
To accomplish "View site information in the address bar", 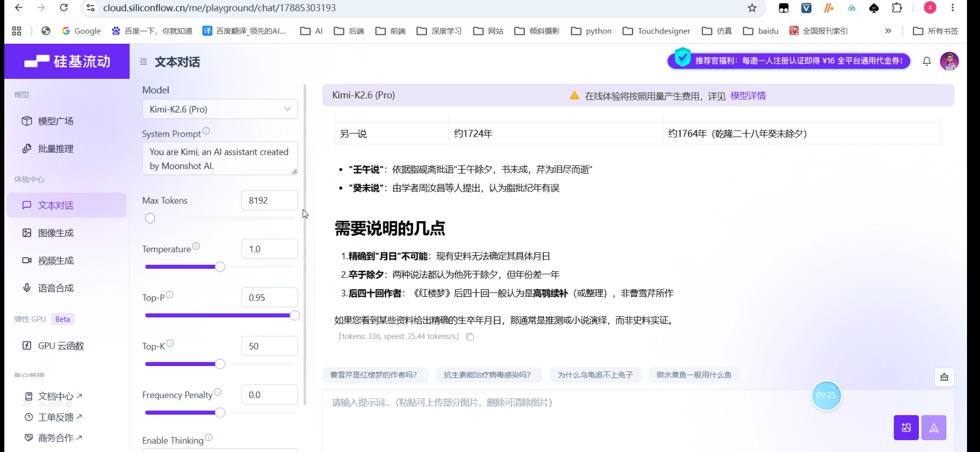I will click(90, 8).
